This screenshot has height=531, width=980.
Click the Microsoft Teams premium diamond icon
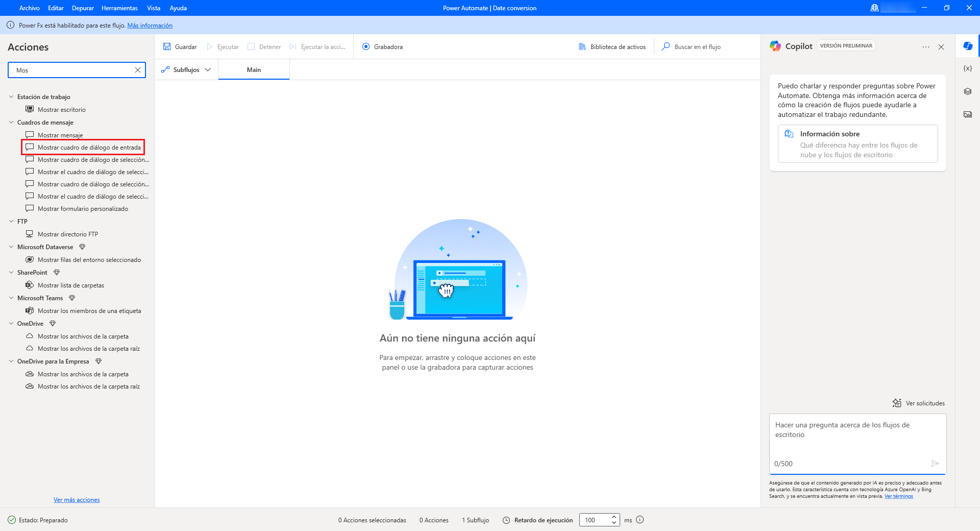click(72, 298)
